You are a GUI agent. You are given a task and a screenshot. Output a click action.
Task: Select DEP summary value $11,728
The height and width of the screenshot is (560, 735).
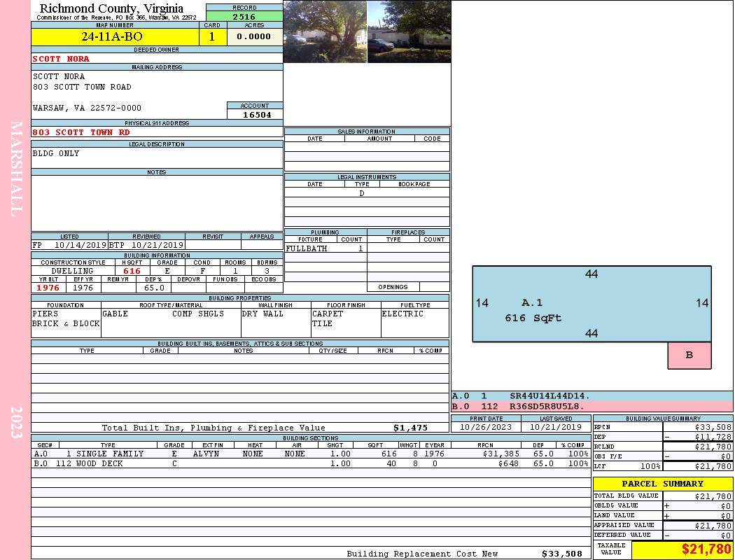(x=713, y=437)
